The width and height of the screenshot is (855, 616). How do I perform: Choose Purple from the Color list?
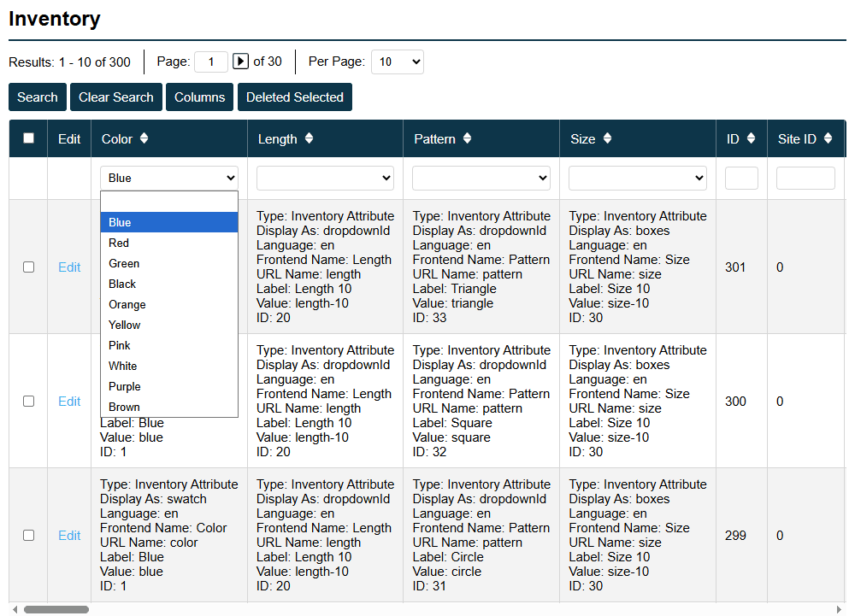tap(169, 387)
